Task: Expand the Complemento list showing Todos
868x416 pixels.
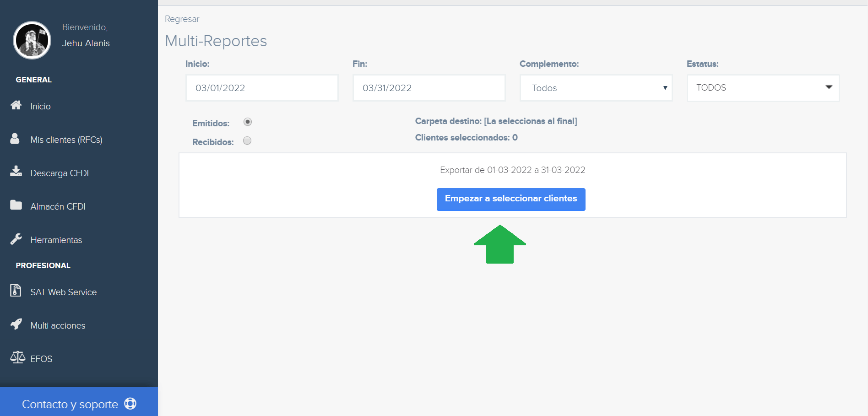Action: click(x=665, y=88)
